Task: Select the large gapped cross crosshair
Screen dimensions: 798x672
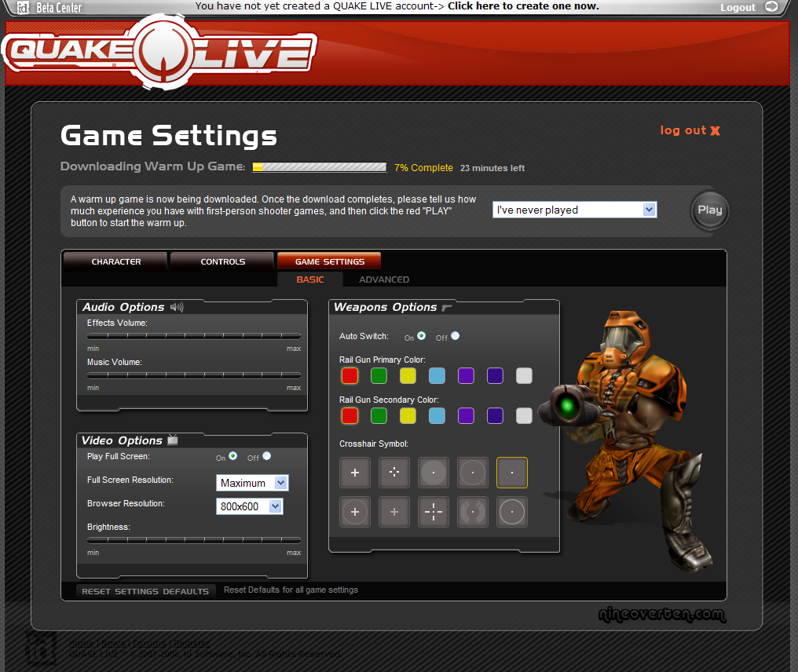Action: 434,512
